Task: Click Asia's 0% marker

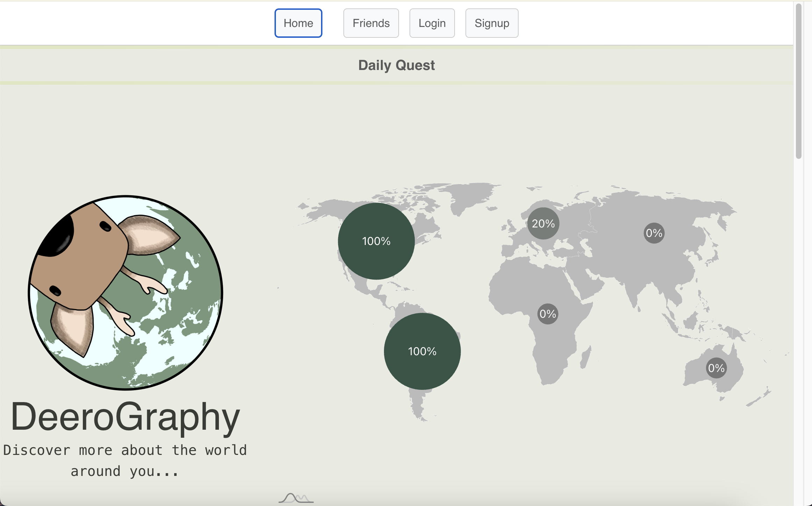Action: pyautogui.click(x=654, y=233)
